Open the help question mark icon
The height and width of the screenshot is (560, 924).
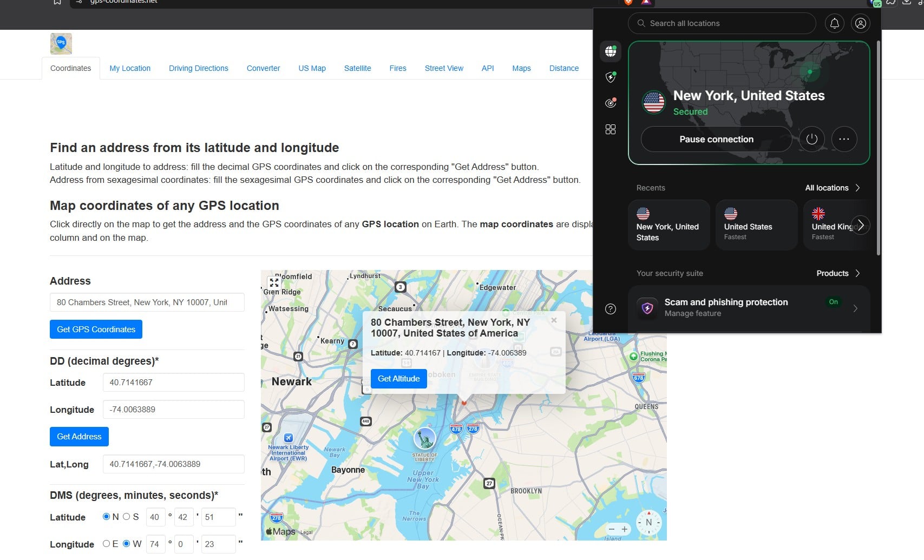[611, 309]
